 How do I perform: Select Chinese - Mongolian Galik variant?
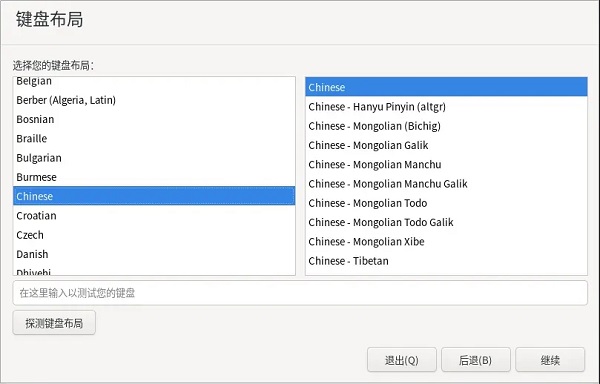point(446,145)
